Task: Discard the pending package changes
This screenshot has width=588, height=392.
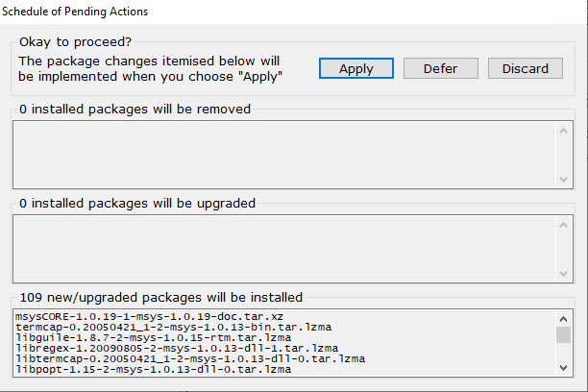Action: [x=526, y=68]
